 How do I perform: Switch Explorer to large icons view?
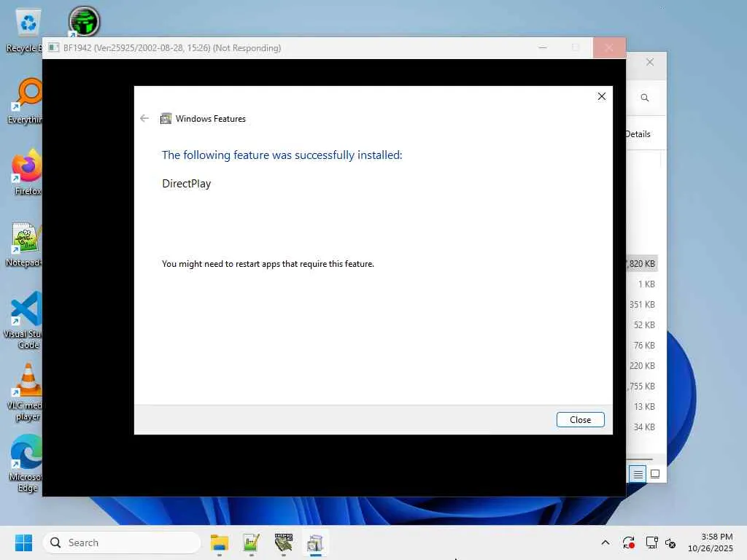click(655, 474)
